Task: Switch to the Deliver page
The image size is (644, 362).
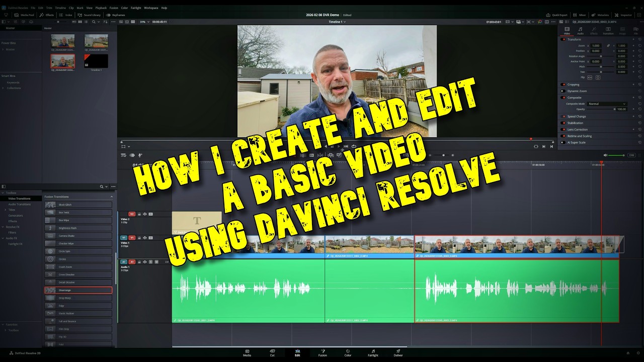Action: (x=398, y=353)
